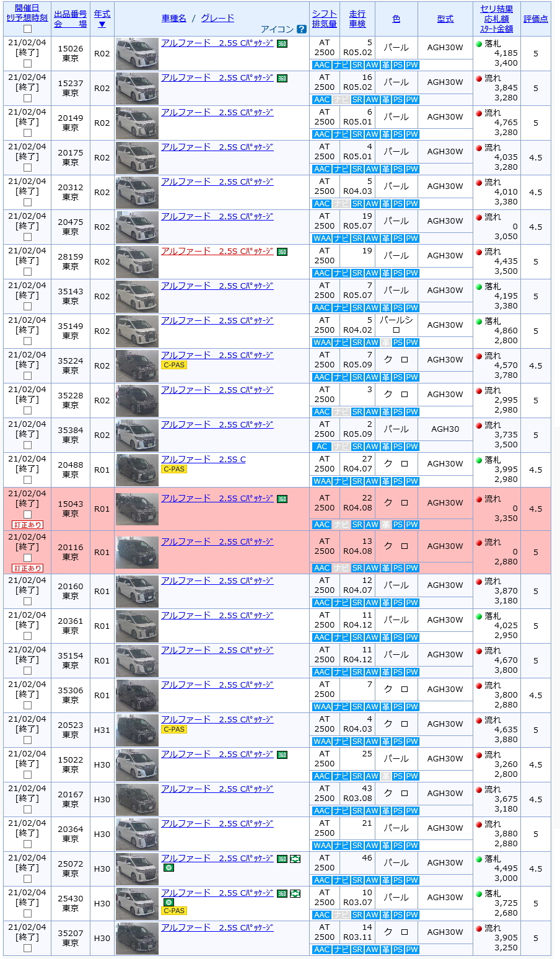Viewport: 560px width, 959px height.
Task: Sort by the 開催日 column header
Action: tap(27, 8)
